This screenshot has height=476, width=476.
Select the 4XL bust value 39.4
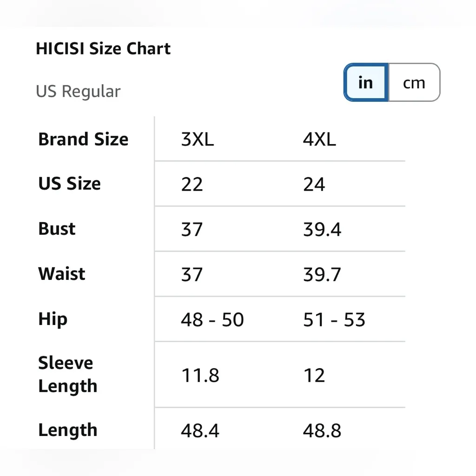tap(322, 229)
